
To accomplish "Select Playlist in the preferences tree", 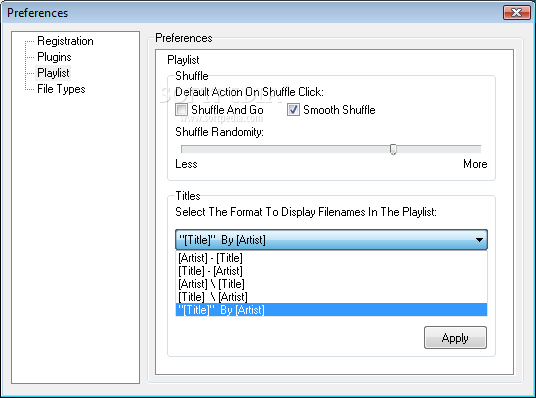I will 53,73.
